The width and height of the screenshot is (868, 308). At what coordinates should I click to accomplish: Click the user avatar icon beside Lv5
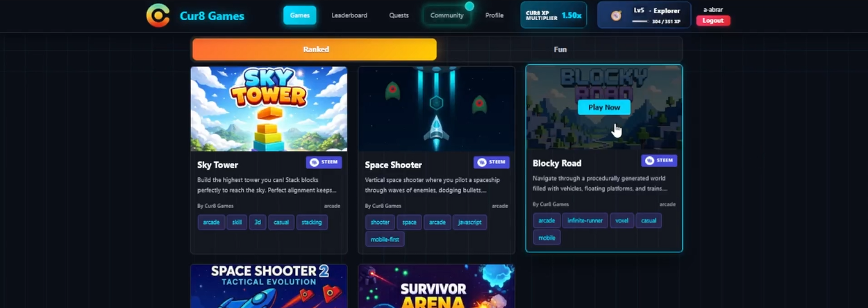[616, 15]
